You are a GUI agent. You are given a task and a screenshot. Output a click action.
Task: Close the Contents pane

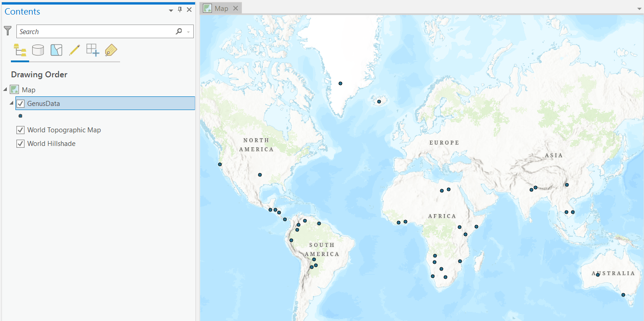(x=189, y=10)
